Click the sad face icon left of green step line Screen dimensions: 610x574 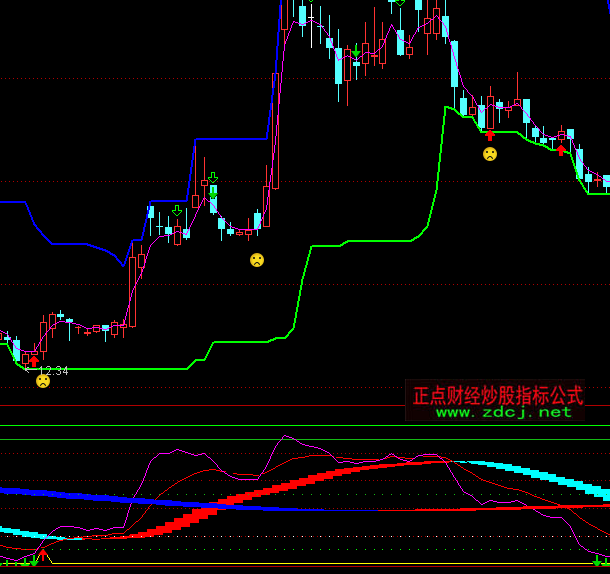257,260
